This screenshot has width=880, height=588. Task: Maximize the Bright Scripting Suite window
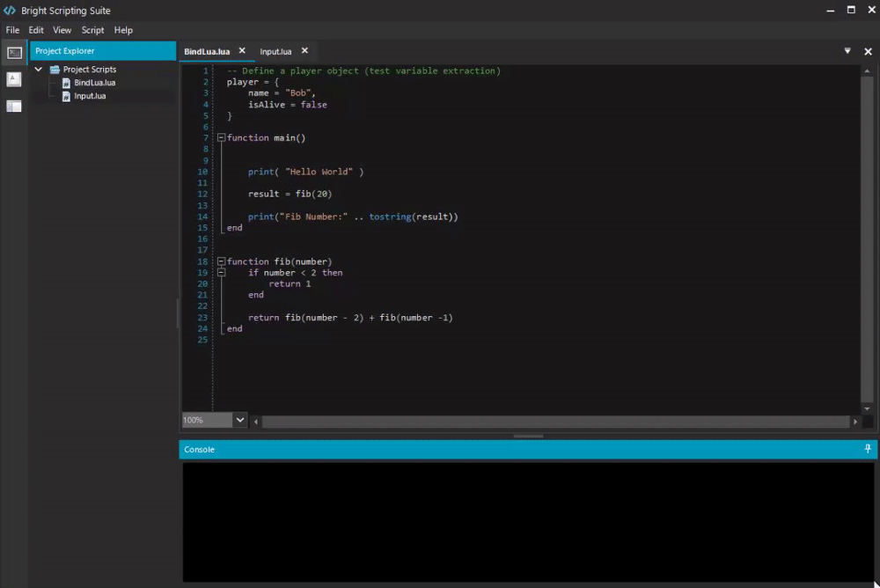[851, 10]
